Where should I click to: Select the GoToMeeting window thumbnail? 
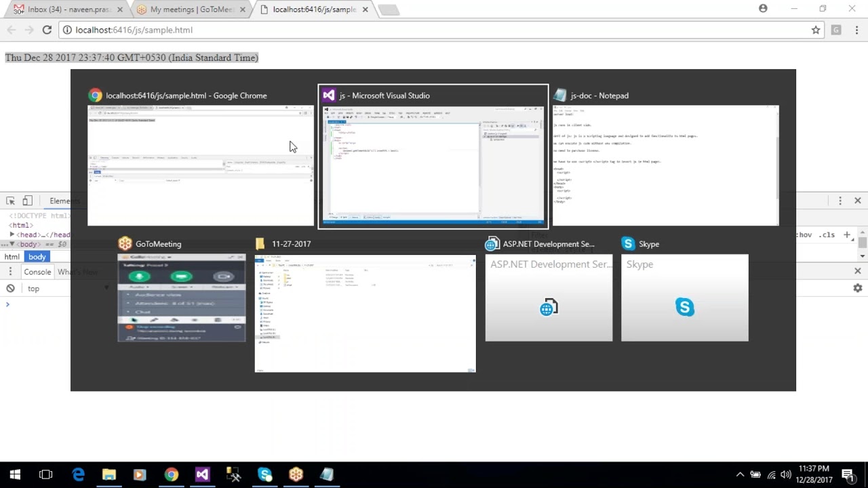[182, 298]
